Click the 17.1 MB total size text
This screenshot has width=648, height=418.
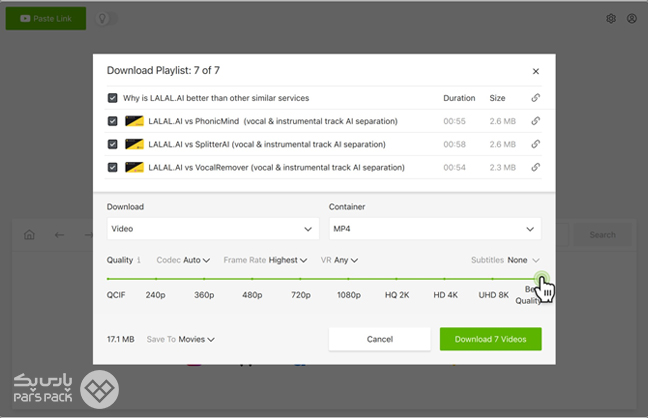pos(121,339)
